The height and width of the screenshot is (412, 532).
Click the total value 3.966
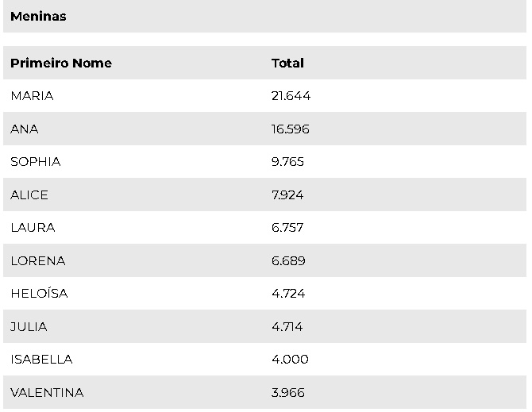(x=288, y=392)
